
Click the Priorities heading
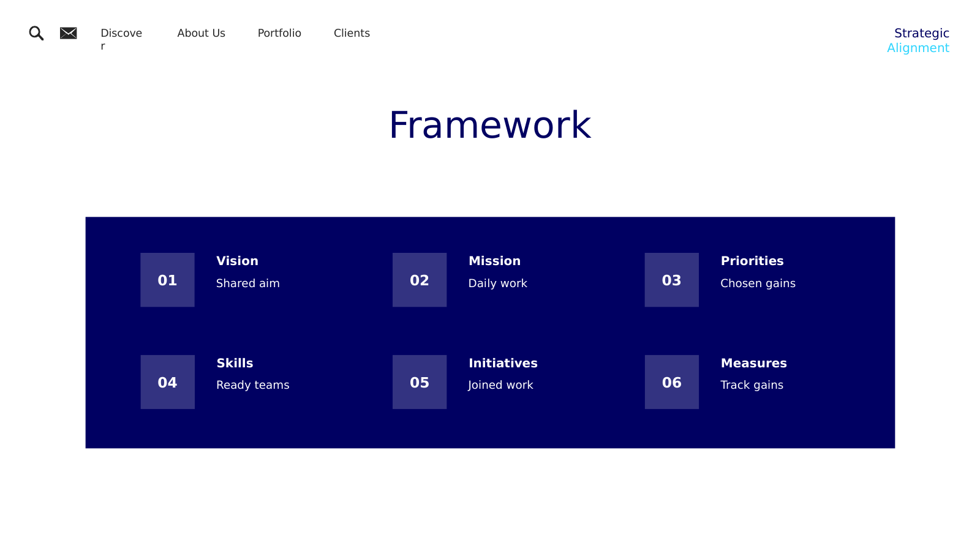click(752, 261)
